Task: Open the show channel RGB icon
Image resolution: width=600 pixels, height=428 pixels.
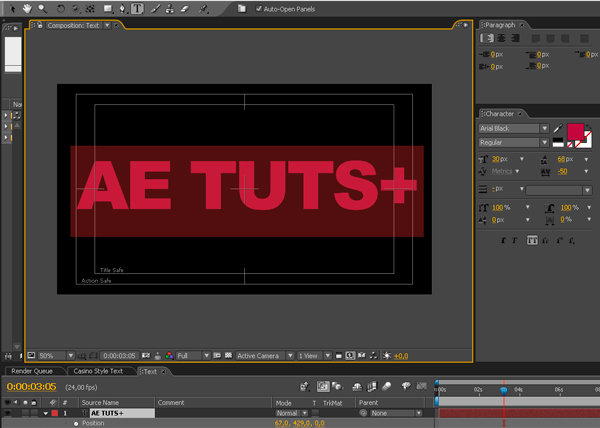Action: (169, 356)
